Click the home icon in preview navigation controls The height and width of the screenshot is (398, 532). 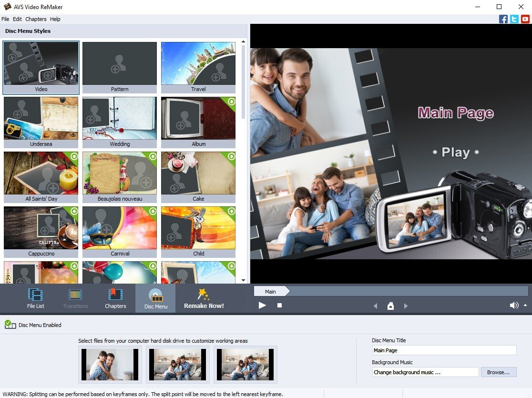390,306
